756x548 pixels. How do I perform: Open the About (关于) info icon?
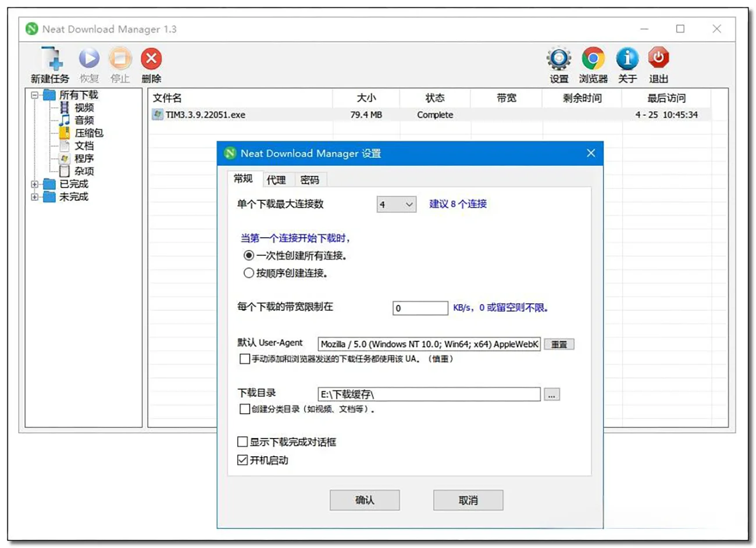[x=627, y=59]
